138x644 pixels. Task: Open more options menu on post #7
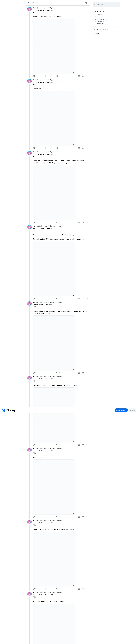[x=87, y=148]
